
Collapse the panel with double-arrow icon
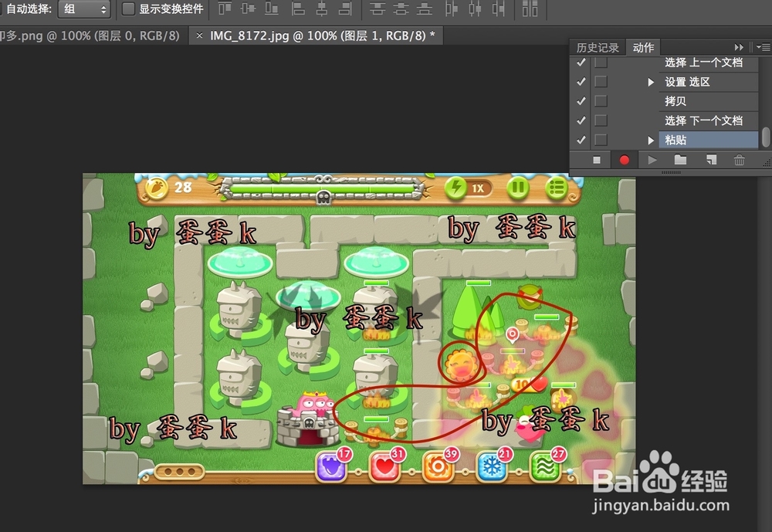739,47
